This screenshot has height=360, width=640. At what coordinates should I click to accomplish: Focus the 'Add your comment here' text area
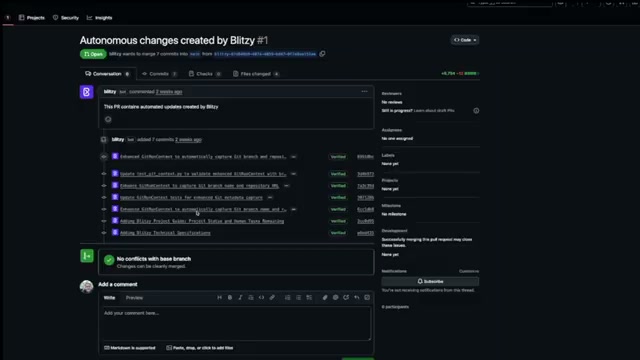click(237, 323)
